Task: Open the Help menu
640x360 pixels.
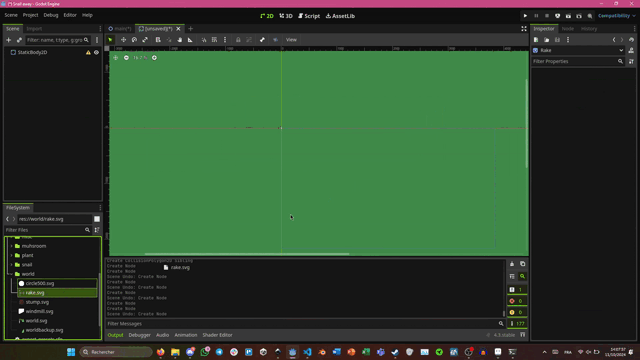Action: coord(87,15)
